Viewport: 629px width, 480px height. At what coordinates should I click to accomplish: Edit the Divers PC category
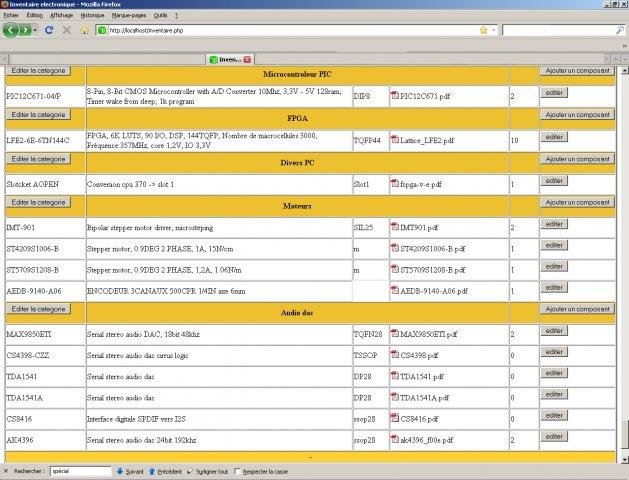point(38,159)
